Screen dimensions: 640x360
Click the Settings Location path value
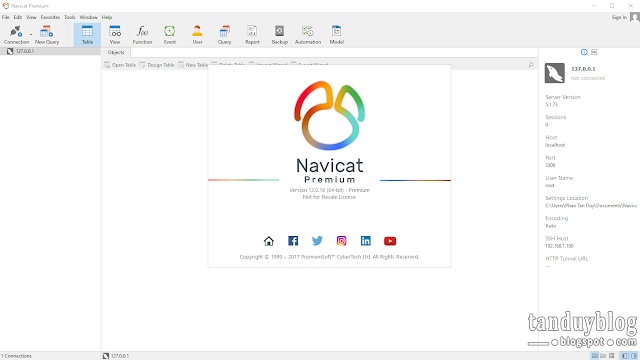point(591,206)
